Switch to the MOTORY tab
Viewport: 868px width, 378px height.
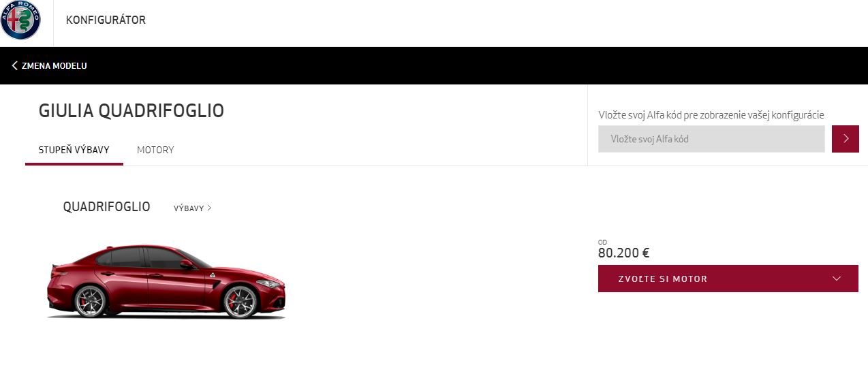click(x=155, y=150)
